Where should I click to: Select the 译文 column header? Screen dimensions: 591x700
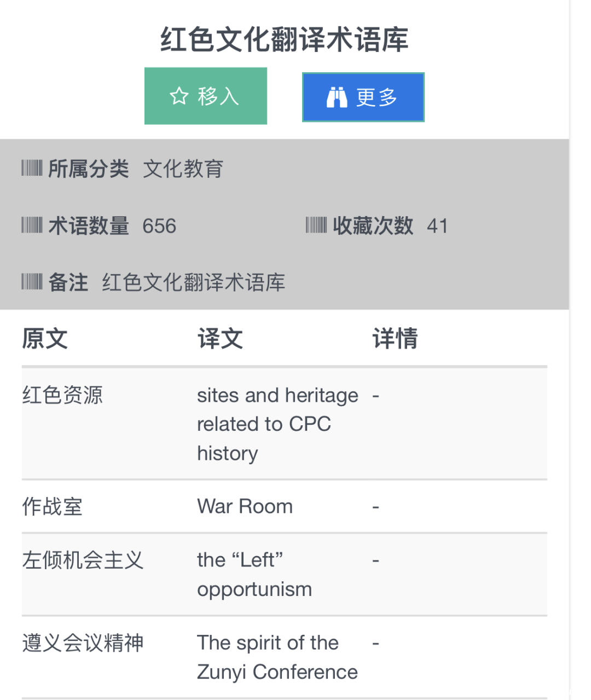tap(220, 338)
